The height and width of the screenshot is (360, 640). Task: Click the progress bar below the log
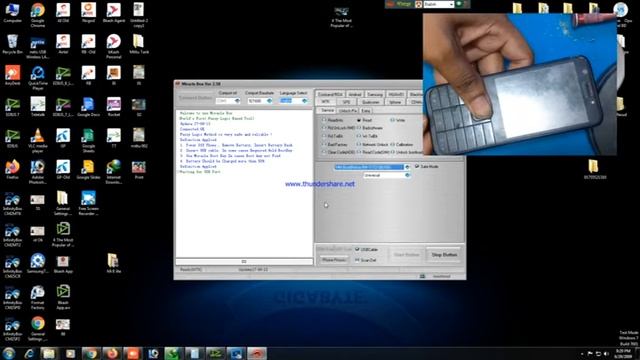coord(244,262)
